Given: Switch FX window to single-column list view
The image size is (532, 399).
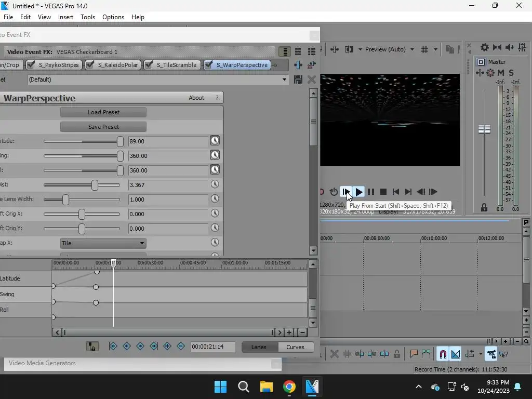Looking at the screenshot, I should click(x=285, y=51).
